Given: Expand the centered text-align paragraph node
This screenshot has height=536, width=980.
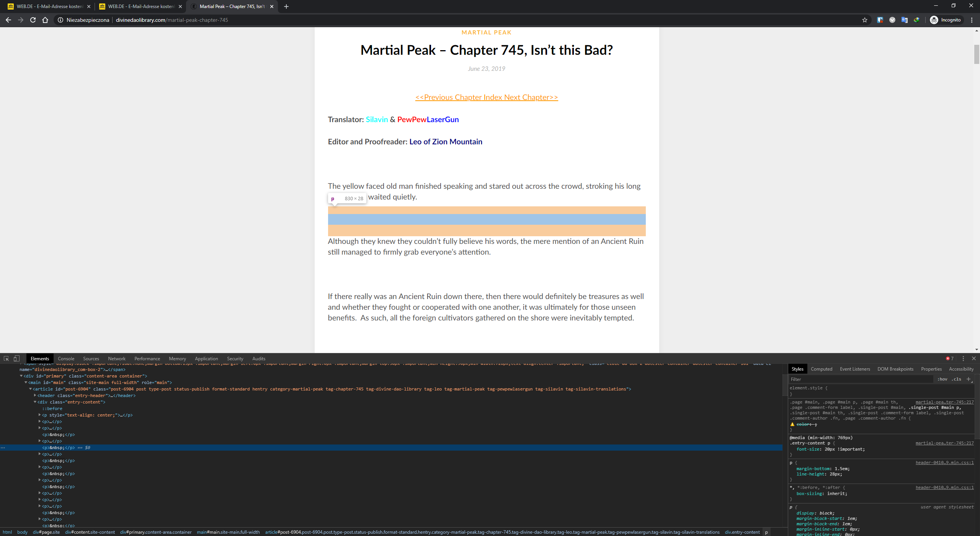Looking at the screenshot, I should [40, 415].
